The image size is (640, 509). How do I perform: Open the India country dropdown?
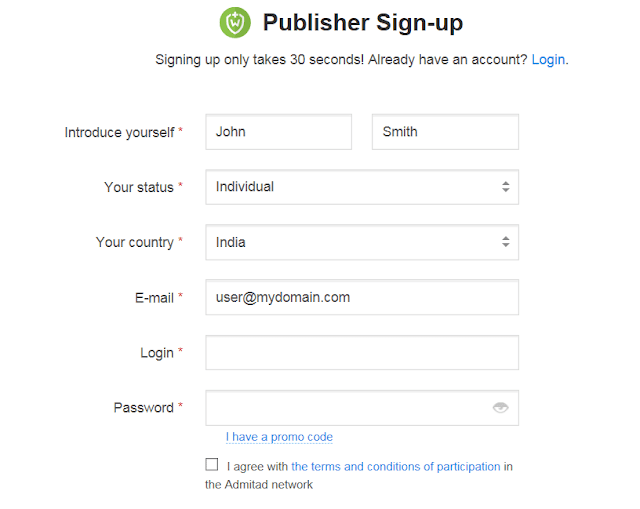pos(362,242)
